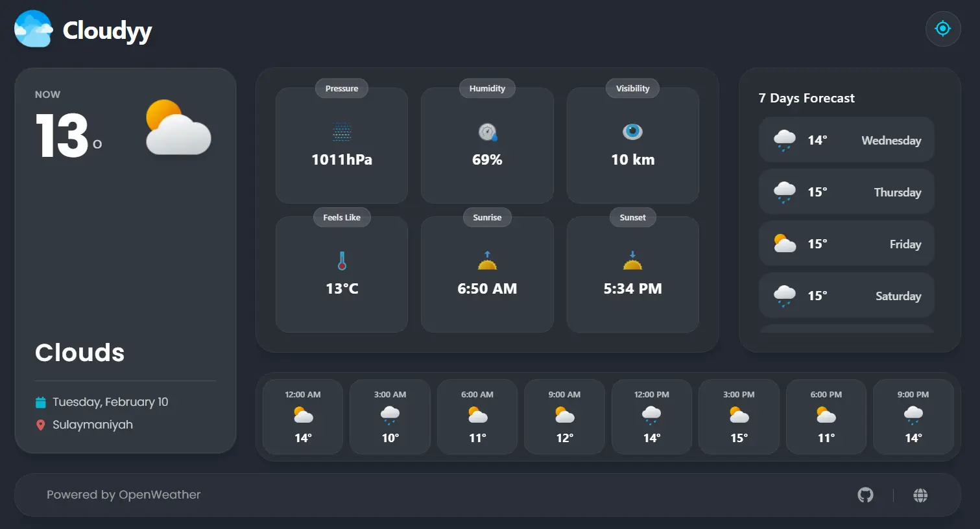Click the feels-like thermometer icon

[342, 261]
